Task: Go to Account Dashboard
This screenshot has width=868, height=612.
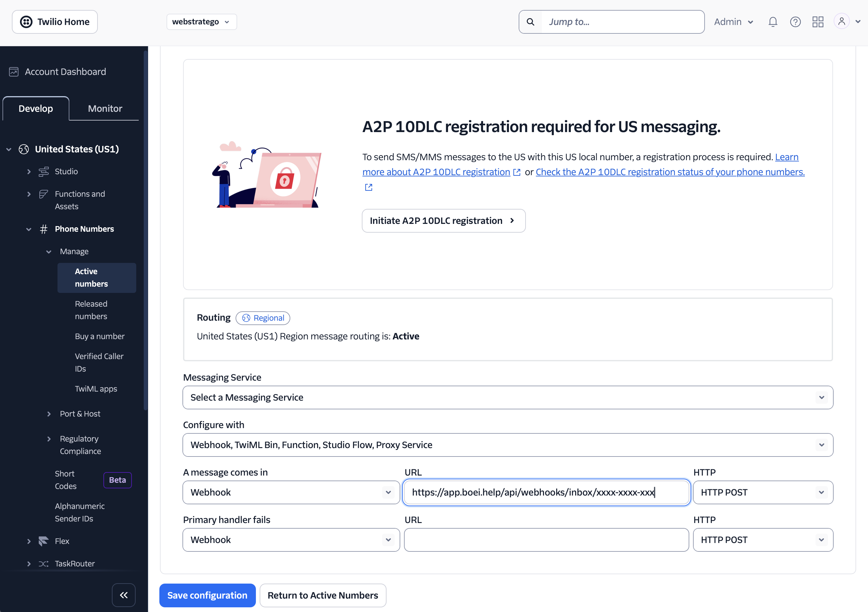Action: [x=65, y=72]
